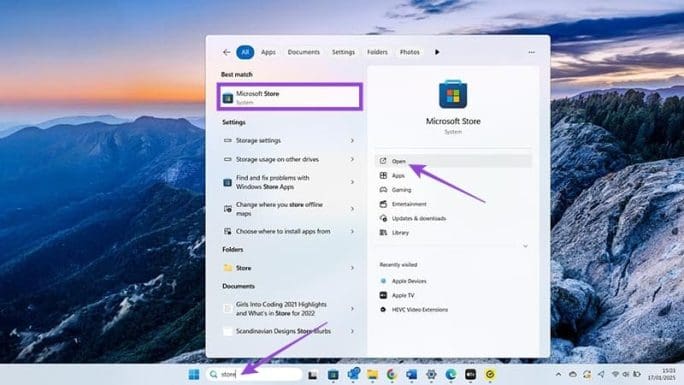Show hidden system tray icons
Screen dimensions: 684x385
point(558,375)
